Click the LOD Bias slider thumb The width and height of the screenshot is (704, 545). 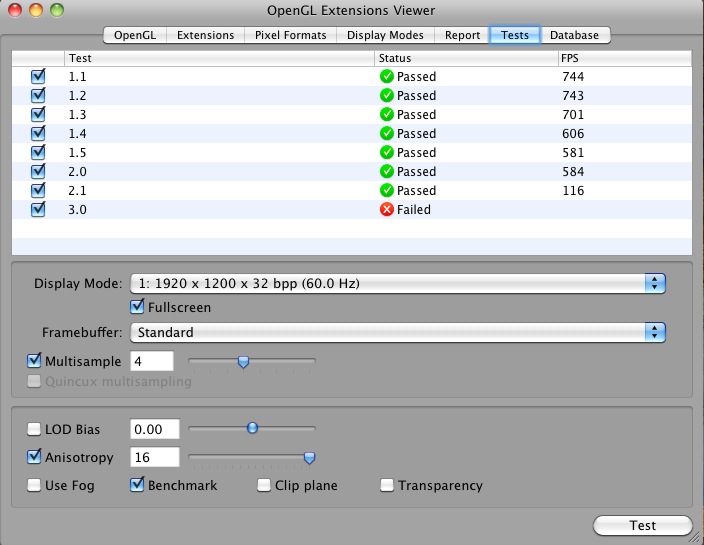click(x=252, y=428)
